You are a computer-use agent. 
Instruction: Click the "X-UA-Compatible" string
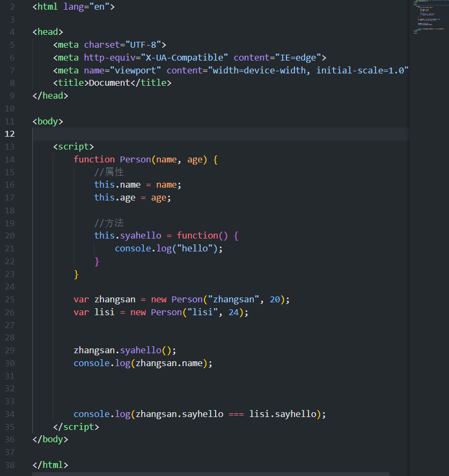[185, 57]
